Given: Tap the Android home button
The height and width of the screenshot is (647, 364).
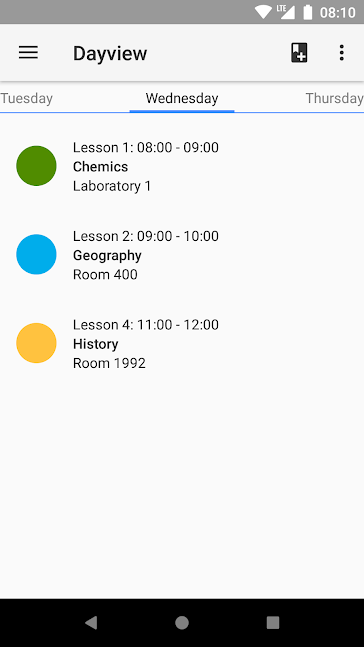Looking at the screenshot, I should tap(182, 623).
